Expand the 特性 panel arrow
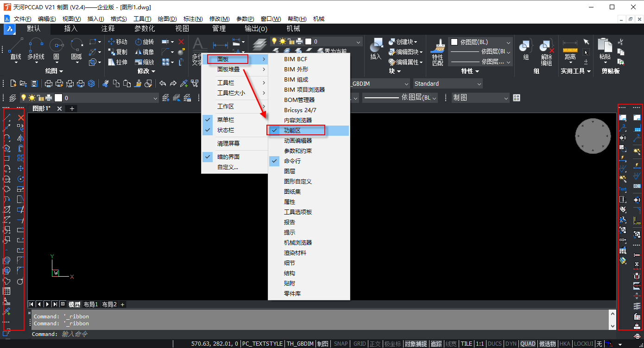The image size is (644, 348). pos(477,71)
